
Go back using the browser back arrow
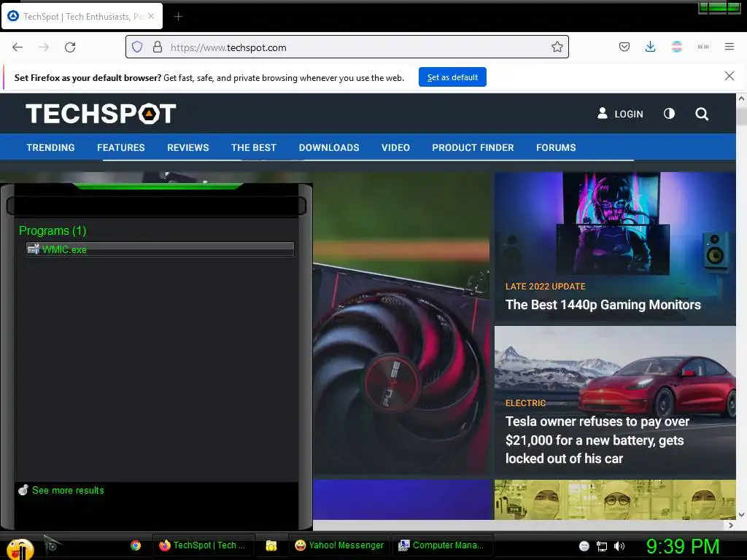pos(18,47)
